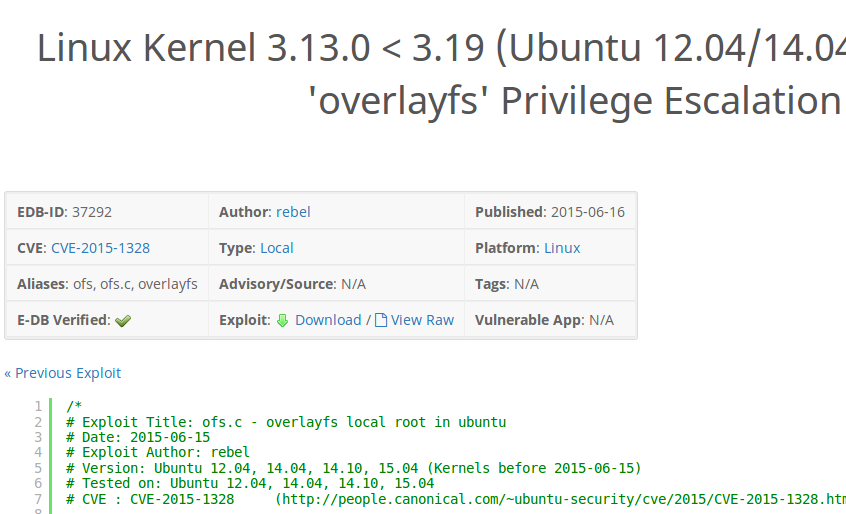Click the green E-DB Verified checkmark
Viewport: 846px width, 514px height.
[123, 321]
